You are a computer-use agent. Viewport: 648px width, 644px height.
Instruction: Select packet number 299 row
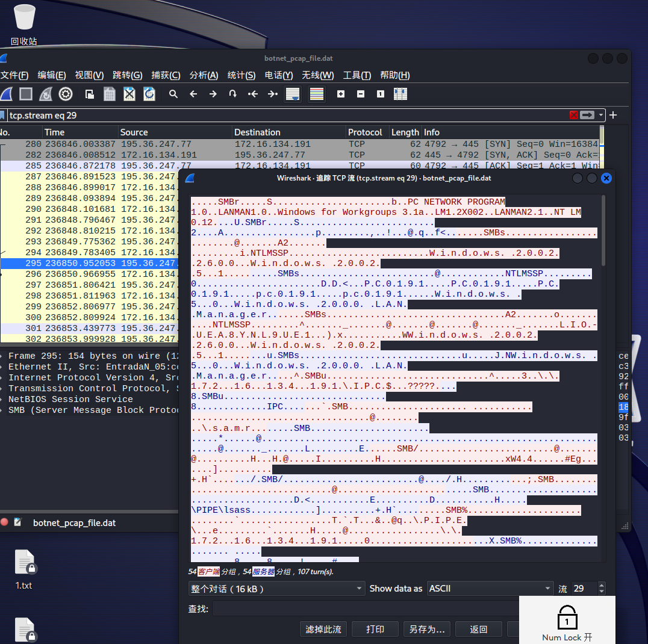point(89,306)
